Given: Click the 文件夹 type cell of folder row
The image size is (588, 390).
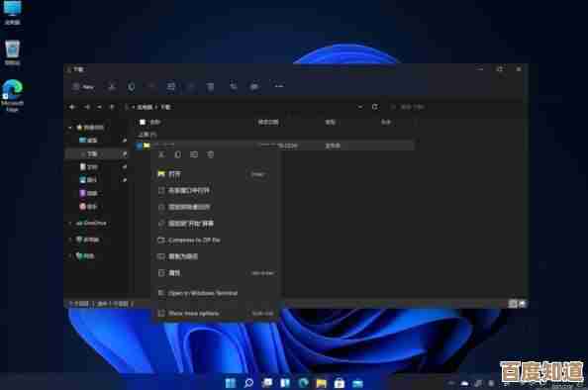Looking at the screenshot, I should (333, 146).
